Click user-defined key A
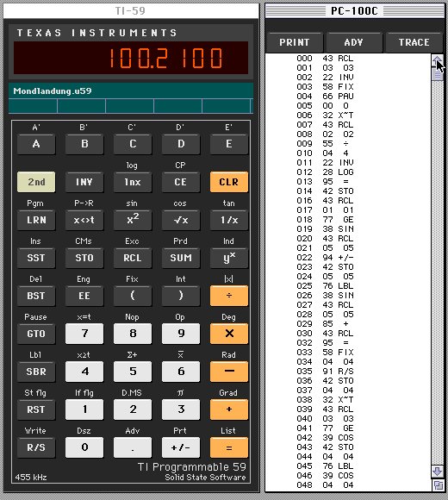Viewport: 448px width, 500px height. pyautogui.click(x=36, y=144)
